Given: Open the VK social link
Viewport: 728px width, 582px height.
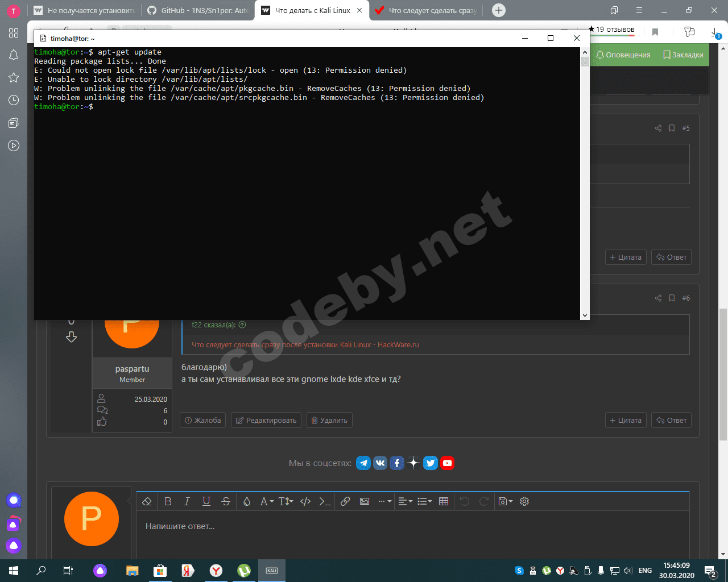Looking at the screenshot, I should (380, 463).
